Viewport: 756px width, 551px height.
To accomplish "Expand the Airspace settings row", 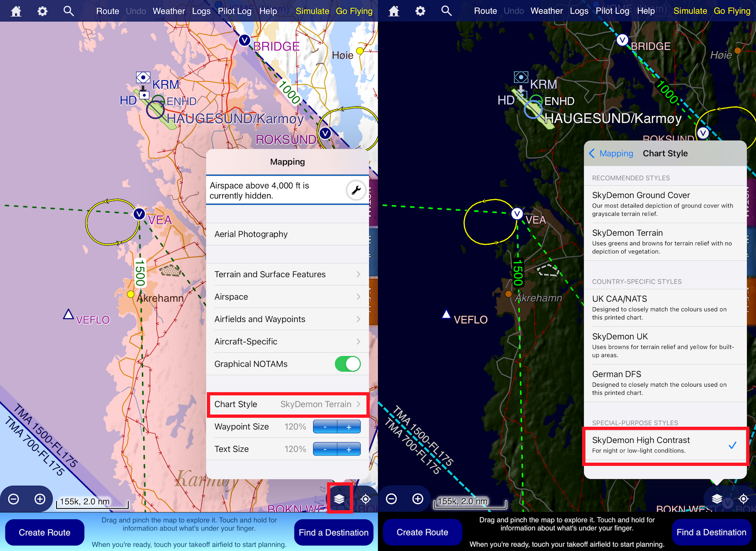I will pyautogui.click(x=288, y=297).
